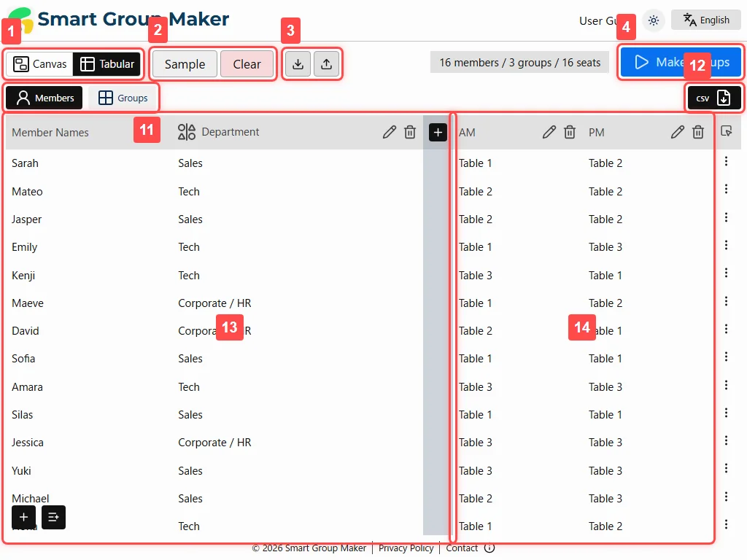The height and width of the screenshot is (560, 747).
Task: Open row options menu for Maeve
Action: [726, 301]
